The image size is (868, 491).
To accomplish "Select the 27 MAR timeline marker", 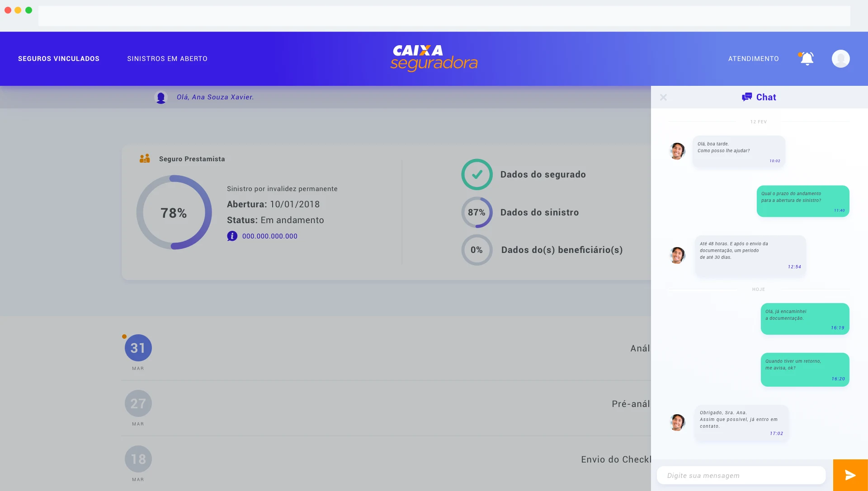I will click(x=138, y=403).
